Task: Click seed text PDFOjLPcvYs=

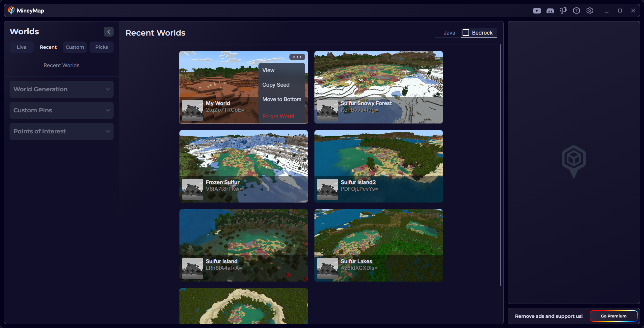Action: (359, 189)
